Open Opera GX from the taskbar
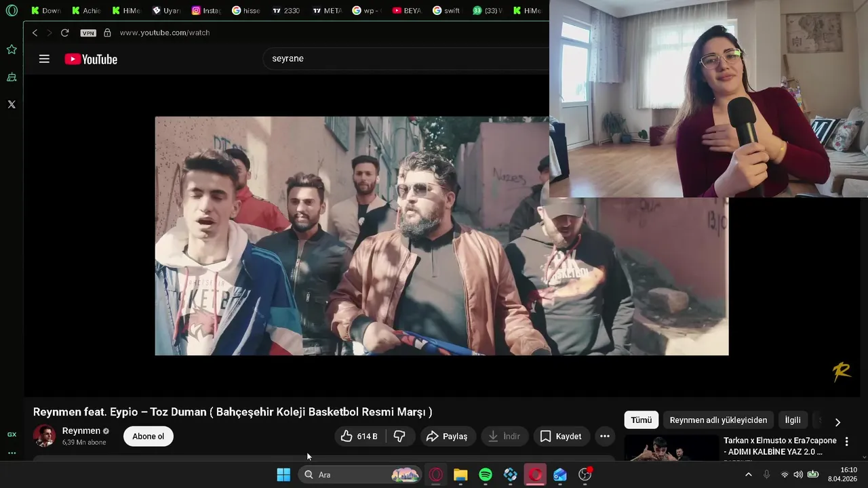 [x=435, y=474]
